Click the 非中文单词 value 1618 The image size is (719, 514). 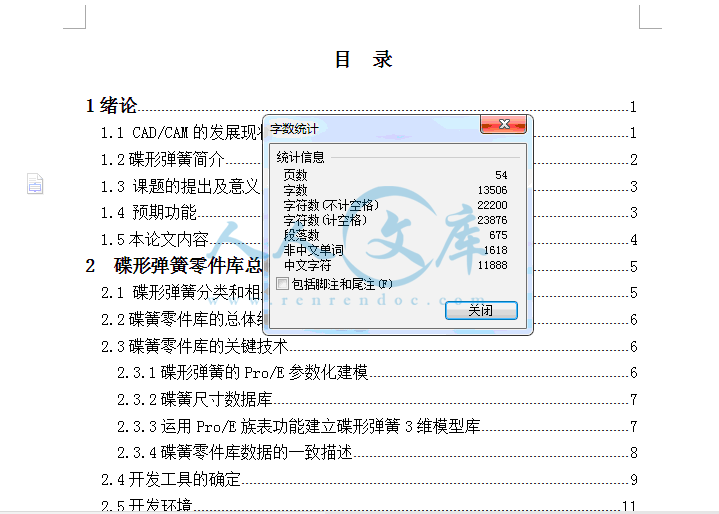click(496, 250)
